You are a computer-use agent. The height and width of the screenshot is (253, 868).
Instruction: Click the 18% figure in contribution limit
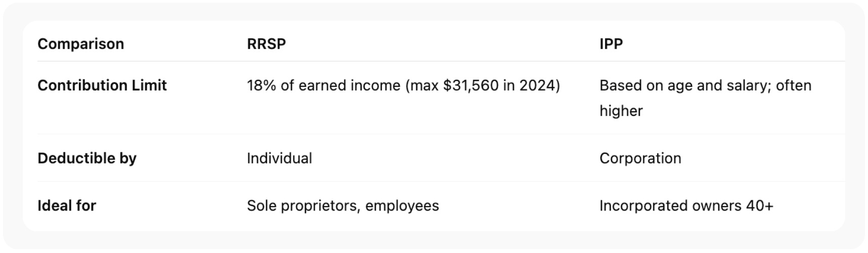pos(261,86)
